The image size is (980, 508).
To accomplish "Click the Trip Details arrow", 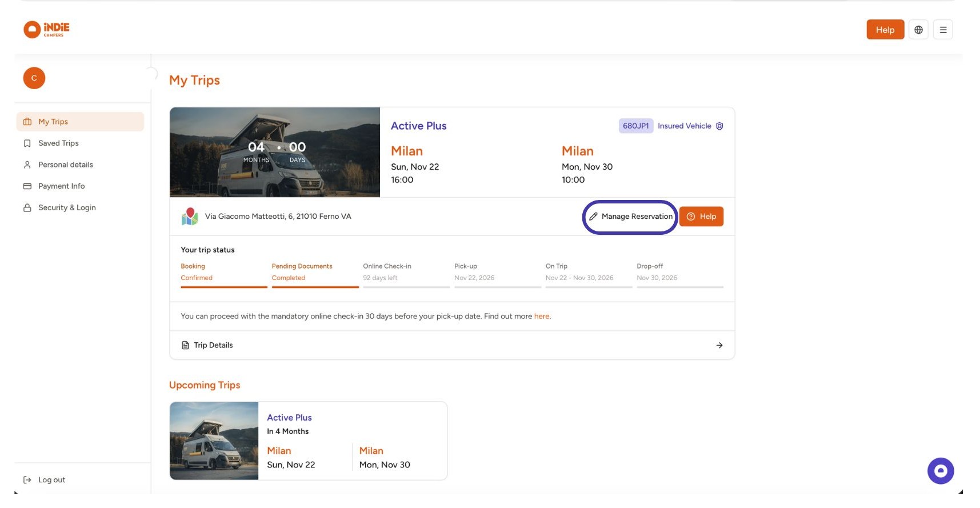I will coord(719,345).
